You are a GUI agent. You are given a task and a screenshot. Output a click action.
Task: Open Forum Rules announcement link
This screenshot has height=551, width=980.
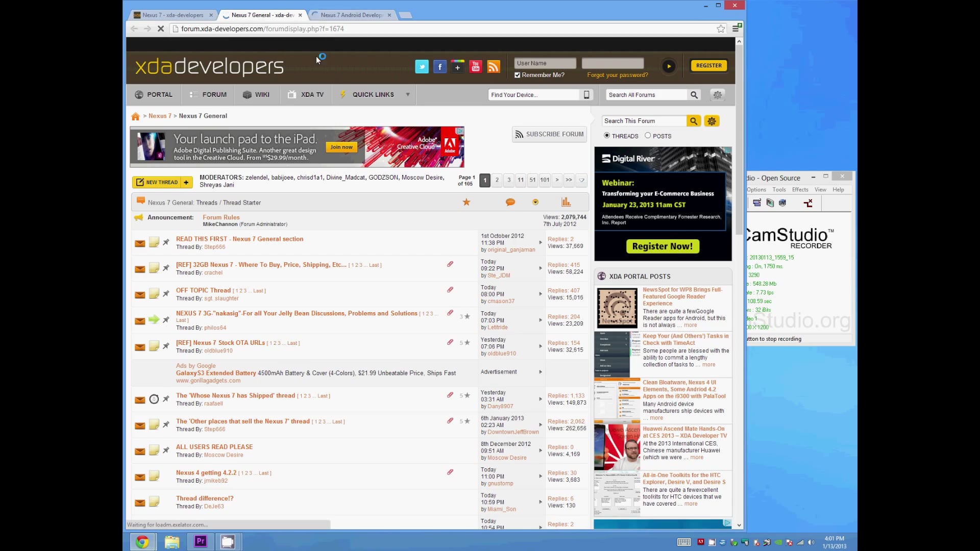pos(221,217)
